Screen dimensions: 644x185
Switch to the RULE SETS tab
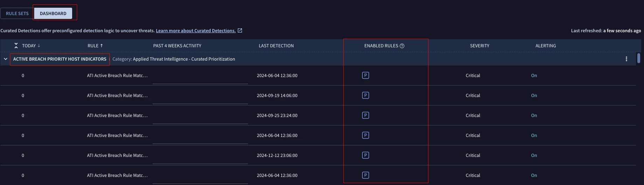(17, 13)
